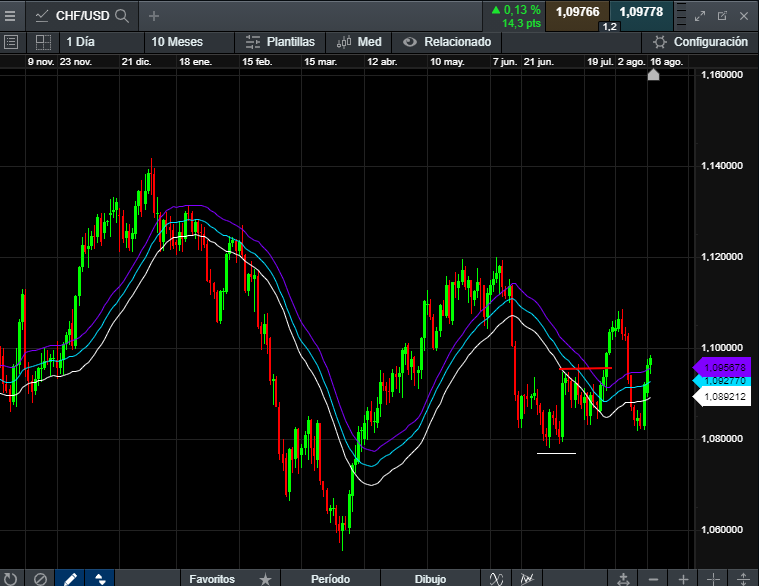This screenshot has width=759, height=586.
Task: Open the order ladder lines icon
Action: click(681, 16)
